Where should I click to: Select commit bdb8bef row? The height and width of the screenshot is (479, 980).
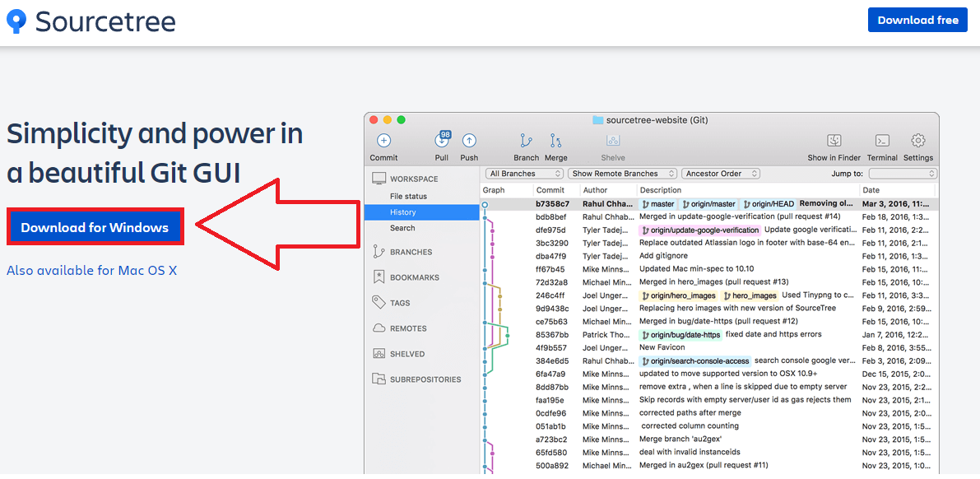pyautogui.click(x=709, y=217)
